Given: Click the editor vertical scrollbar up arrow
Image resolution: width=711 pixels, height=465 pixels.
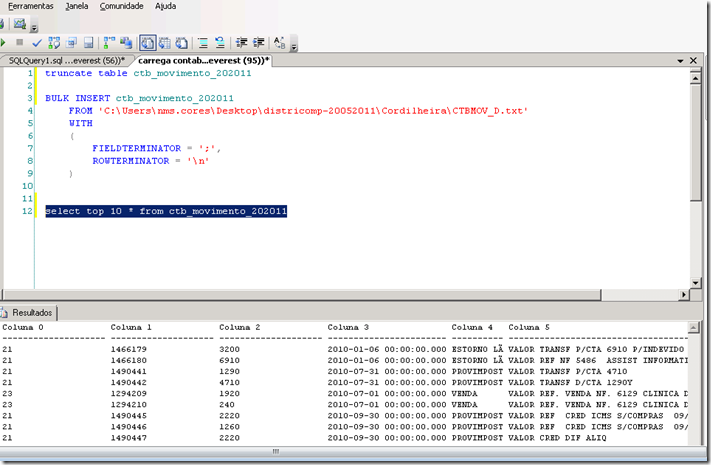Looking at the screenshot, I should point(695,78).
